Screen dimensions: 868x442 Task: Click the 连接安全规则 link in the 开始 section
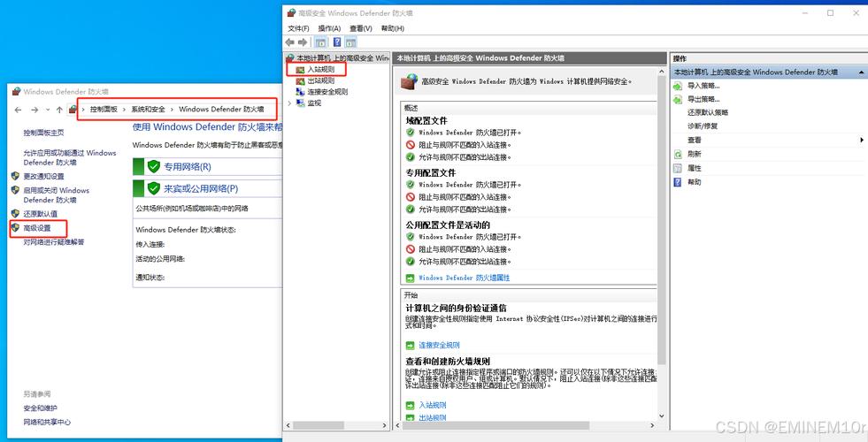tap(439, 345)
